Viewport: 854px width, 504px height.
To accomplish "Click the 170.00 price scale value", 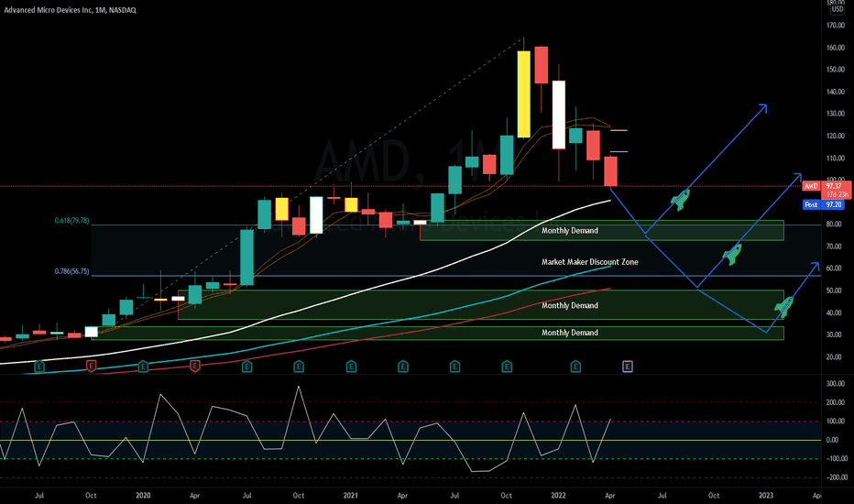I will point(836,26).
